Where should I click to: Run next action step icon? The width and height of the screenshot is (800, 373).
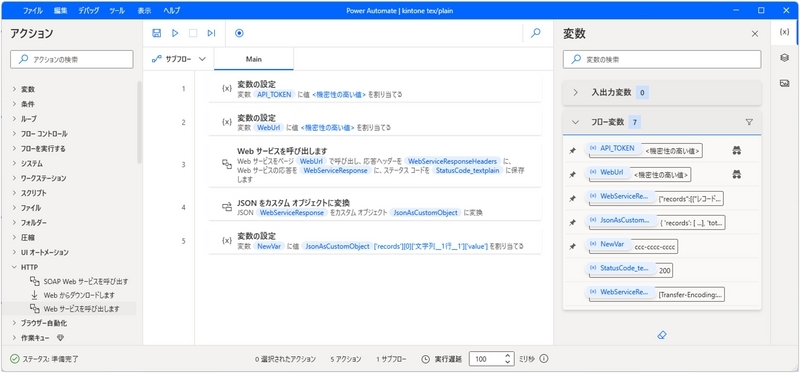click(211, 33)
